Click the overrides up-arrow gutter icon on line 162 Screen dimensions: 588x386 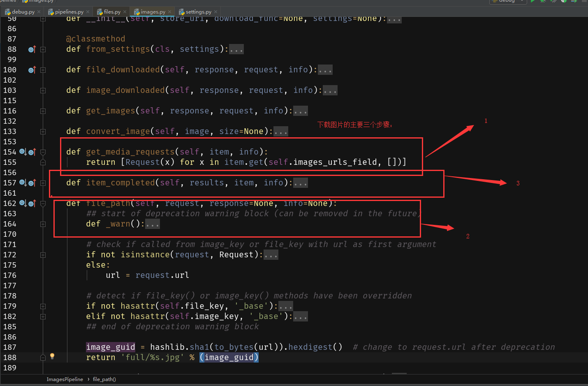coord(32,203)
